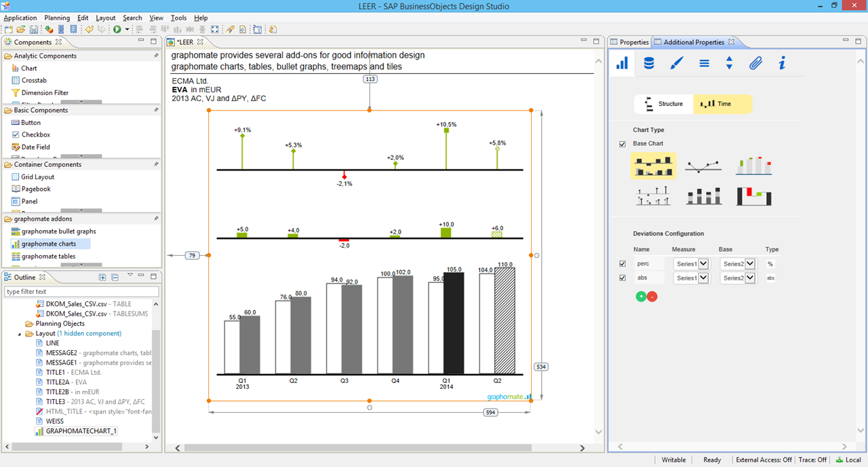Screen dimensions: 868x467
Task: Open the Planning menu
Action: (x=57, y=18)
